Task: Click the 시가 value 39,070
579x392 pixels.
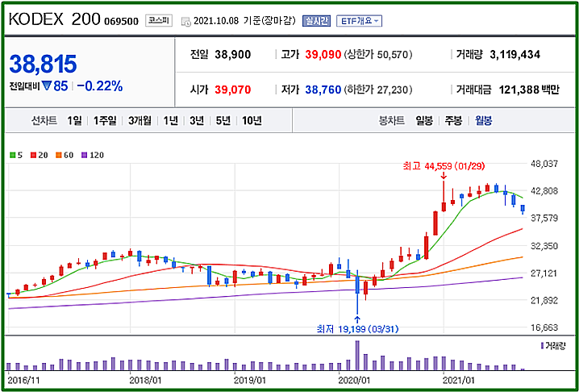Action: click(232, 90)
